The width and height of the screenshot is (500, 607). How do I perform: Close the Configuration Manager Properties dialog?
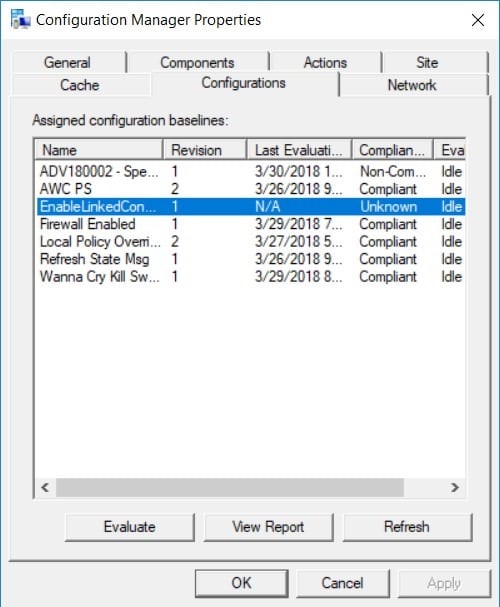pos(478,20)
